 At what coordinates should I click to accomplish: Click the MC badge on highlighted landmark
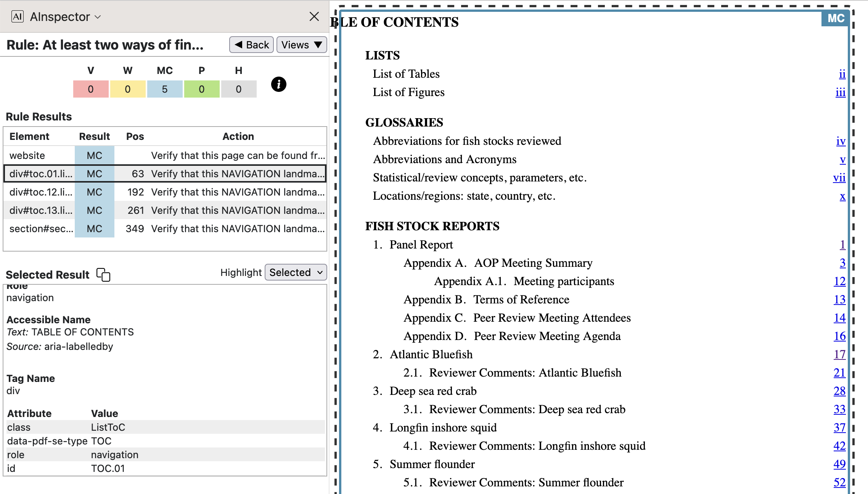[835, 18]
